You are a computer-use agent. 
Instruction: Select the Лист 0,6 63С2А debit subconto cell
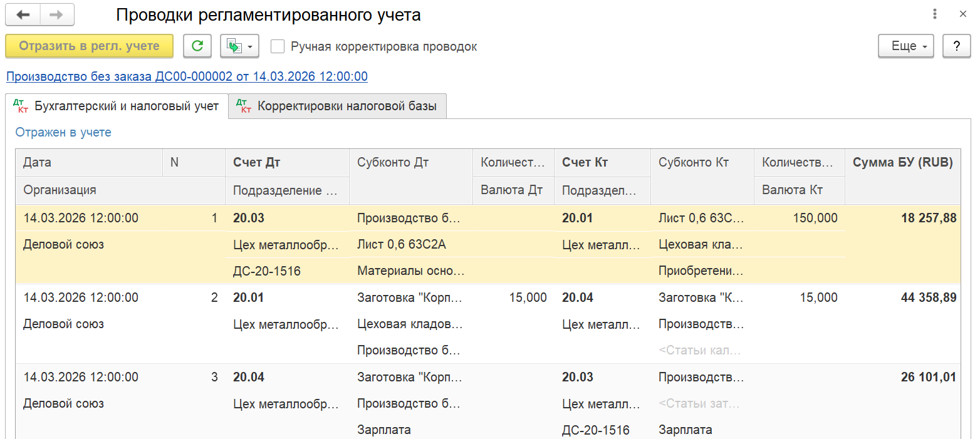[411, 244]
